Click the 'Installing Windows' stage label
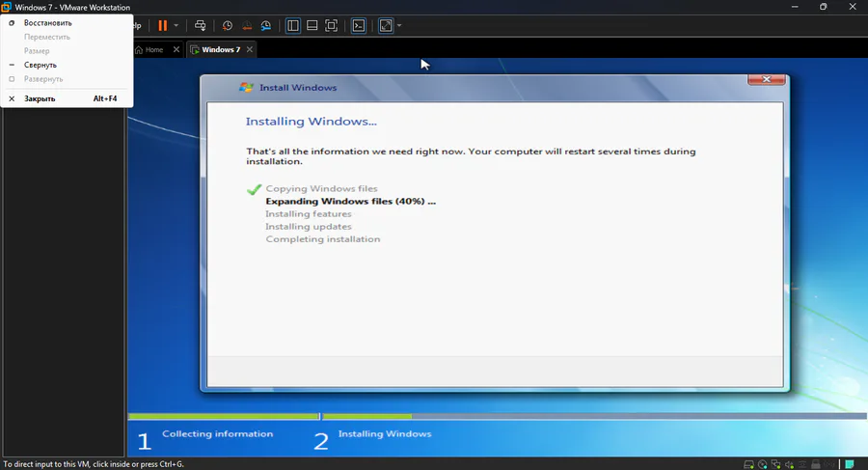Viewport: 868px width, 470px height. pos(385,434)
